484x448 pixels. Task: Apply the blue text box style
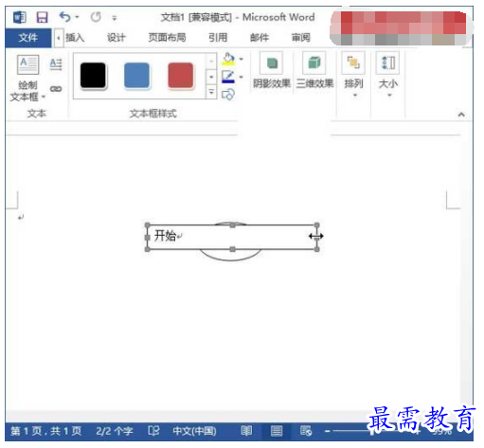coord(136,76)
